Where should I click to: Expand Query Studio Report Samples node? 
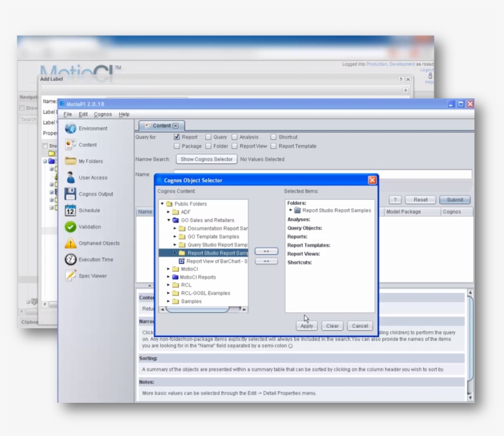[175, 245]
